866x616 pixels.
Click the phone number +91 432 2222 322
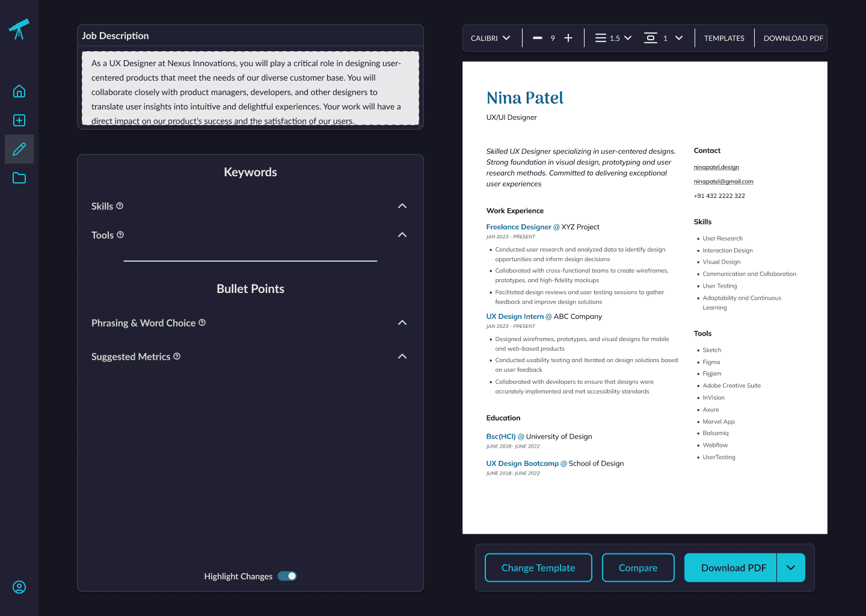pos(719,196)
